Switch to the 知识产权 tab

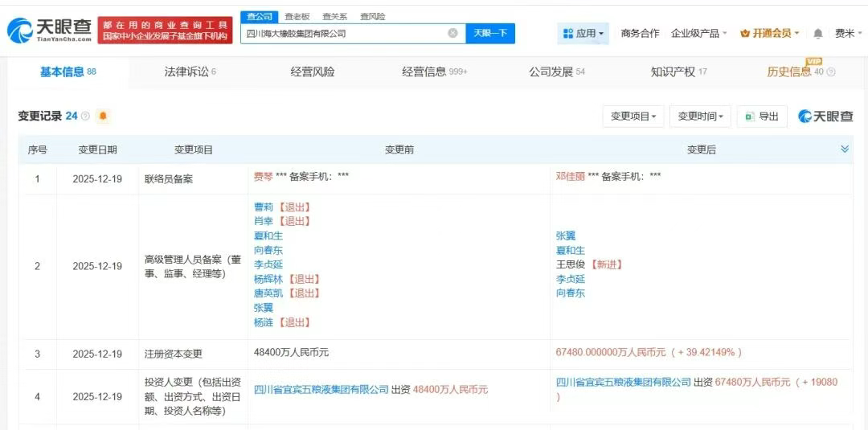678,72
